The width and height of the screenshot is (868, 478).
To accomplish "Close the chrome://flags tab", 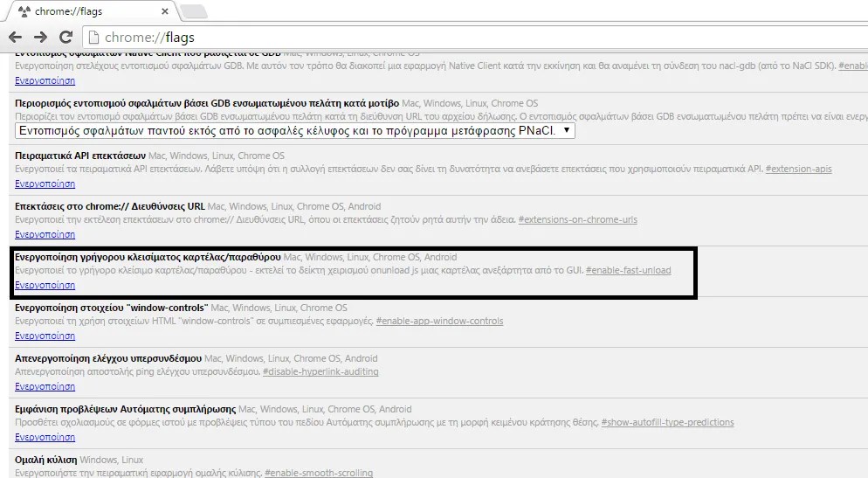I will tap(165, 11).
